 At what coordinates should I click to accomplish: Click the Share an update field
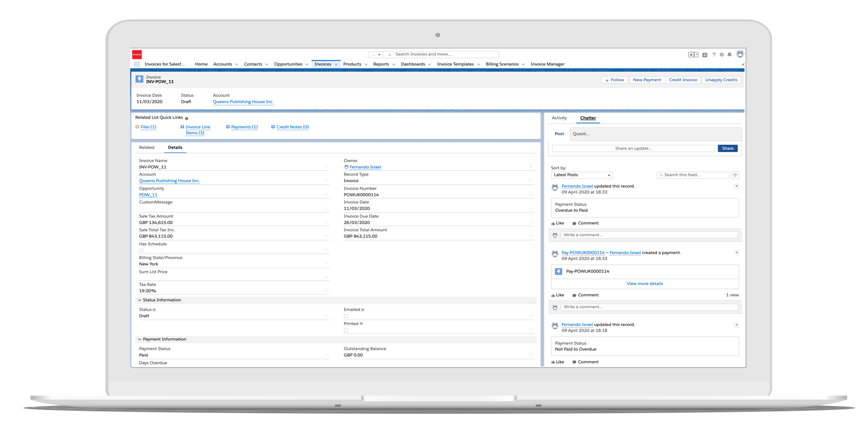click(x=633, y=149)
